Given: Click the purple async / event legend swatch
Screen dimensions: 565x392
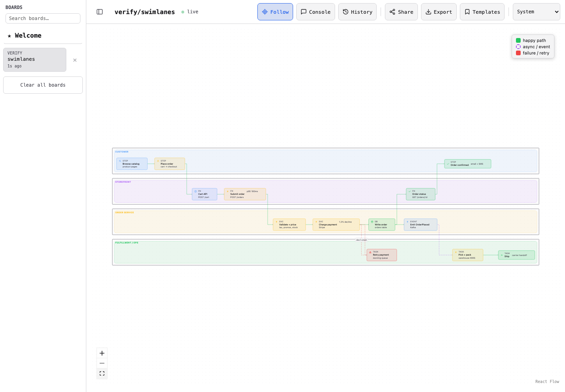Looking at the screenshot, I should pos(518,47).
